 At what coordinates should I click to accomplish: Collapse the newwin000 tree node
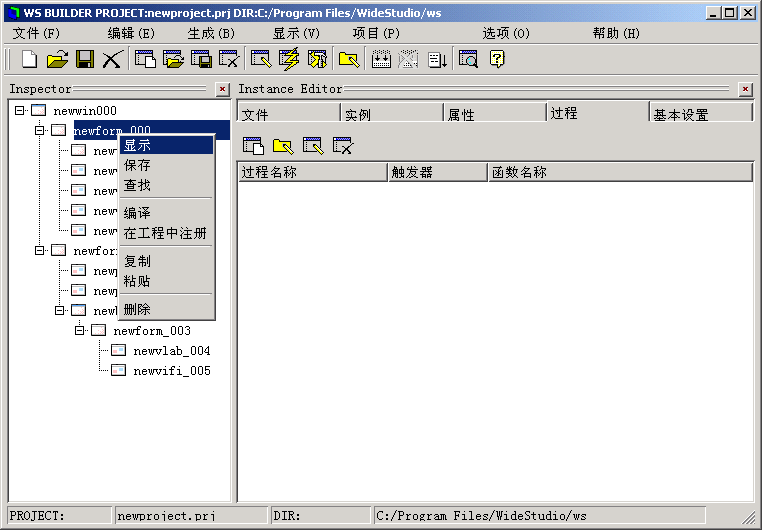19,110
